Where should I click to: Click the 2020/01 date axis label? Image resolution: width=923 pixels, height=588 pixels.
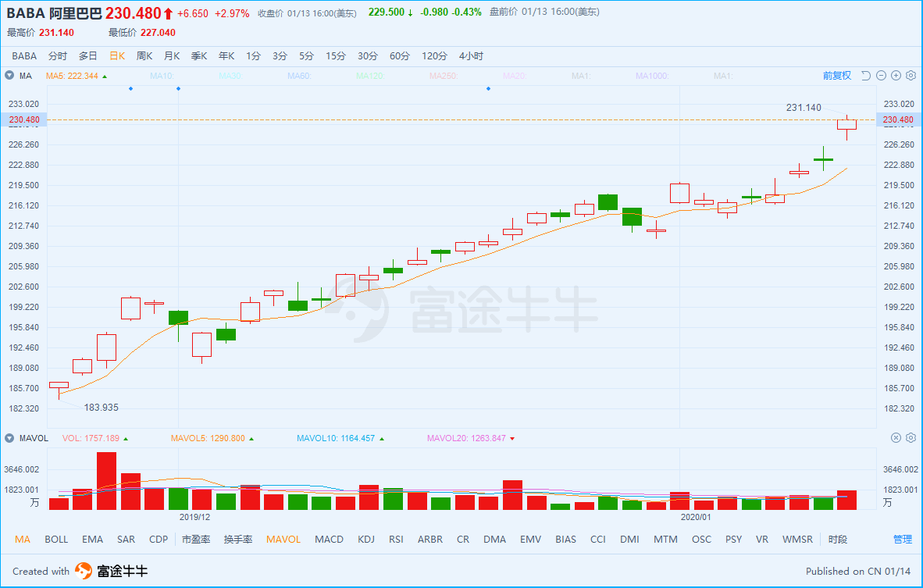(x=696, y=517)
